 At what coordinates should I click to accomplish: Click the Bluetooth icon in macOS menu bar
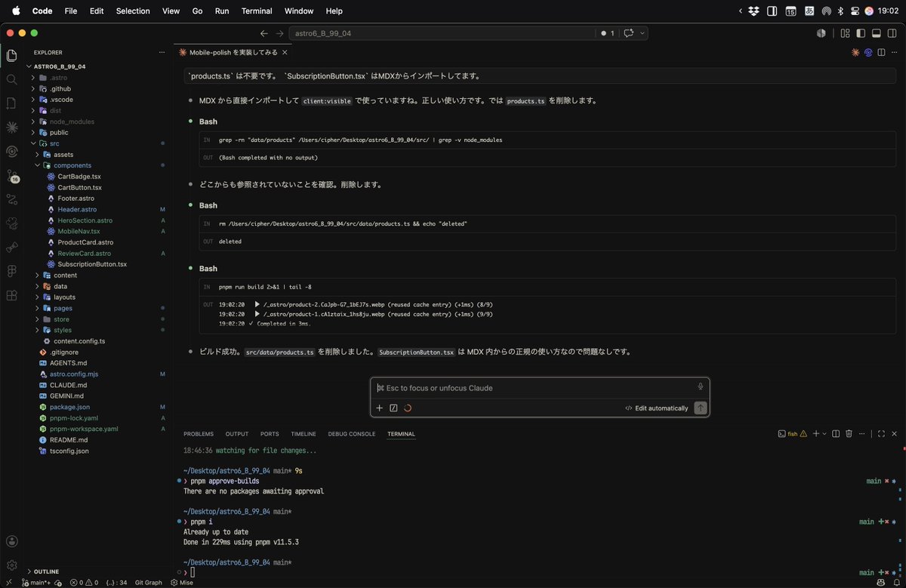pyautogui.click(x=840, y=11)
